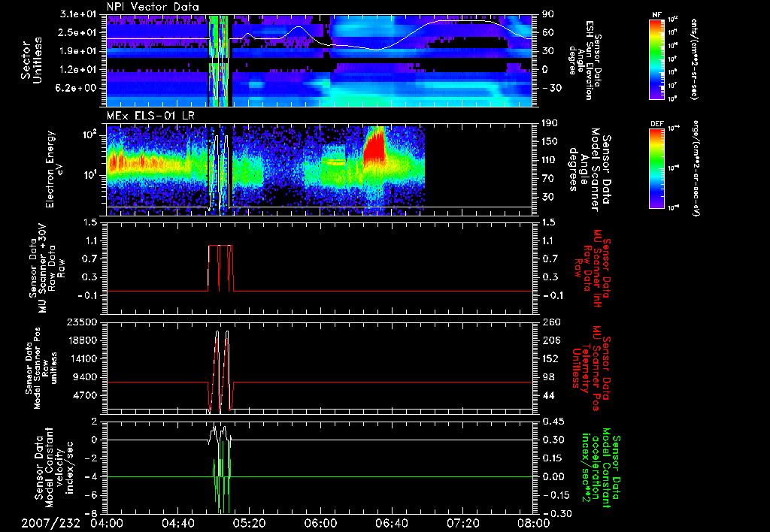
Task: Click the red electron burst in ELS spectrogram
Action: [376, 146]
